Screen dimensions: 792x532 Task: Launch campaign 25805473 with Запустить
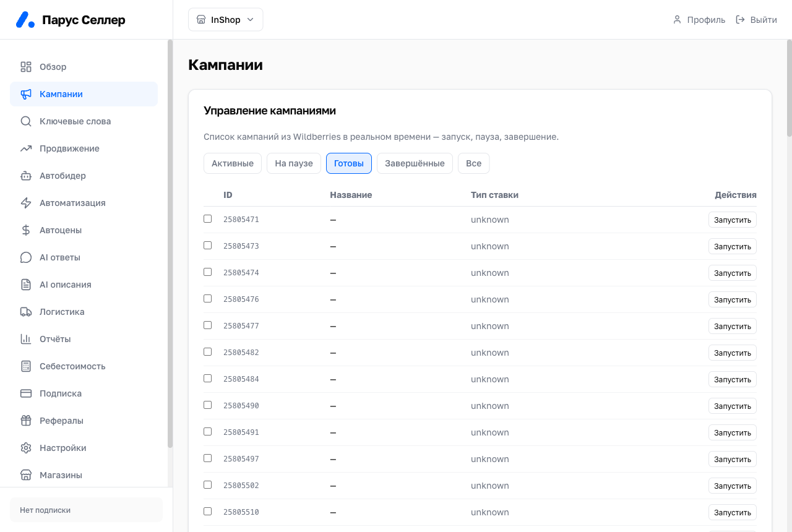click(x=733, y=246)
